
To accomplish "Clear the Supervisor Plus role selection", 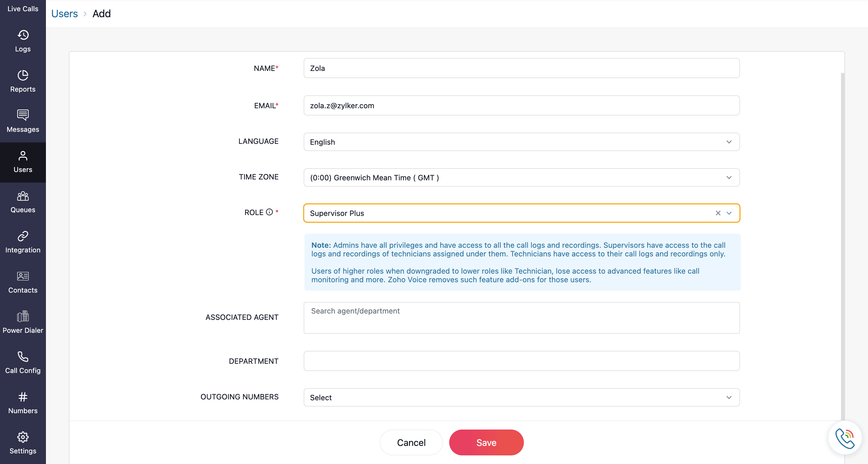I will [718, 213].
